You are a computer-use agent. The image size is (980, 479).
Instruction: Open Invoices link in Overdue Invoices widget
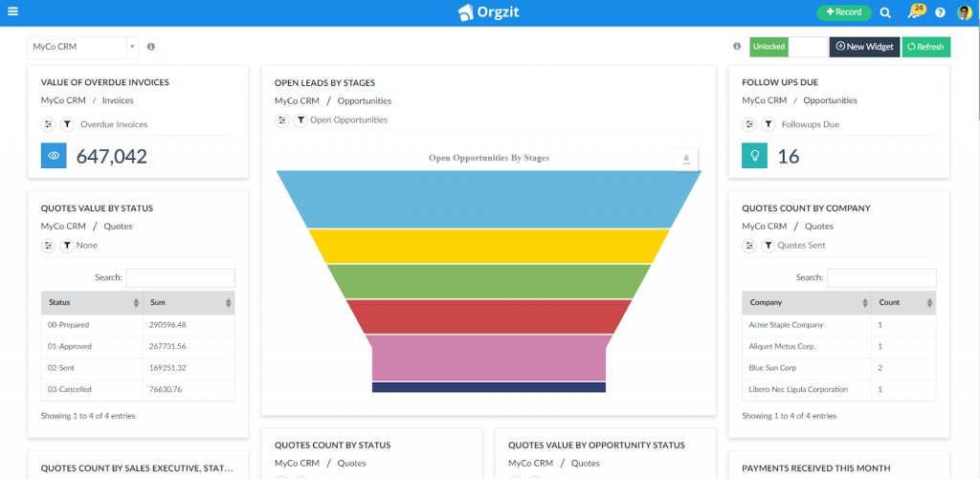point(118,100)
